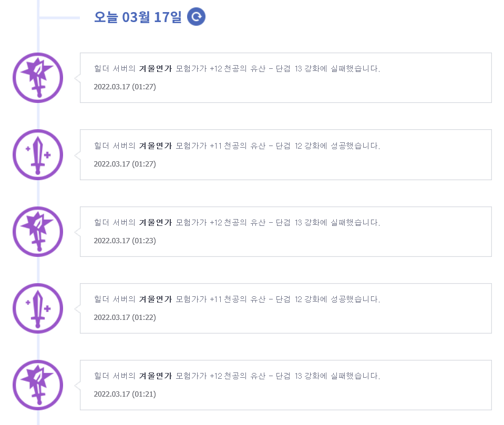Click the 12 강화에 성공했습니다 message at 01:27

pos(337,146)
